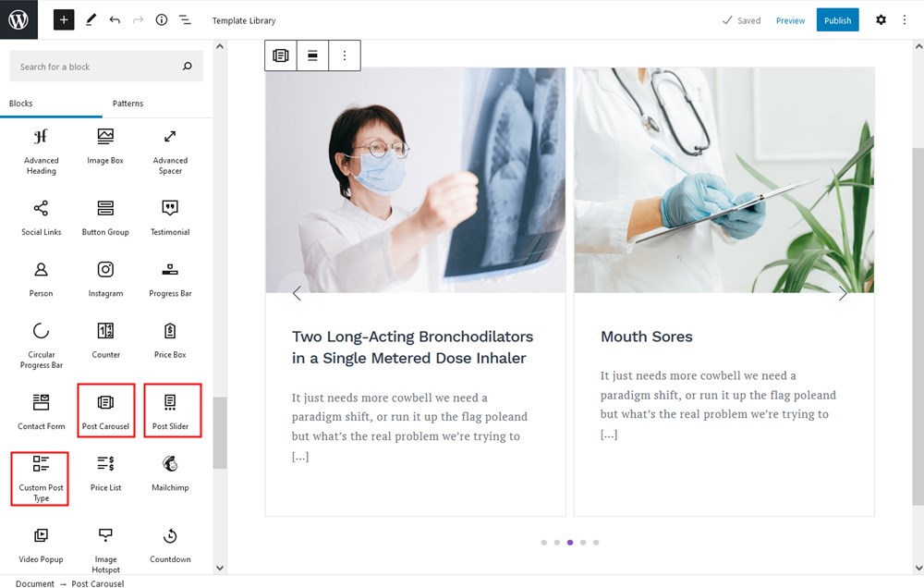Insert the Advanced Heading block

pyautogui.click(x=42, y=153)
